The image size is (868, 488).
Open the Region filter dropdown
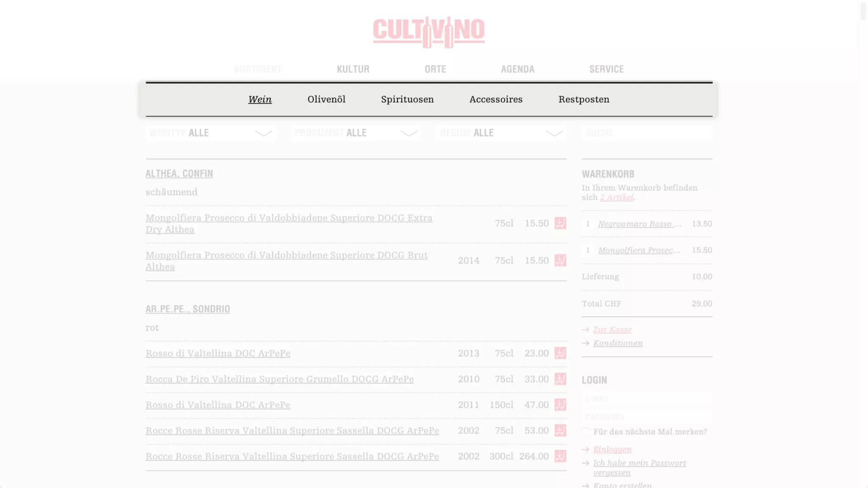[x=501, y=133]
